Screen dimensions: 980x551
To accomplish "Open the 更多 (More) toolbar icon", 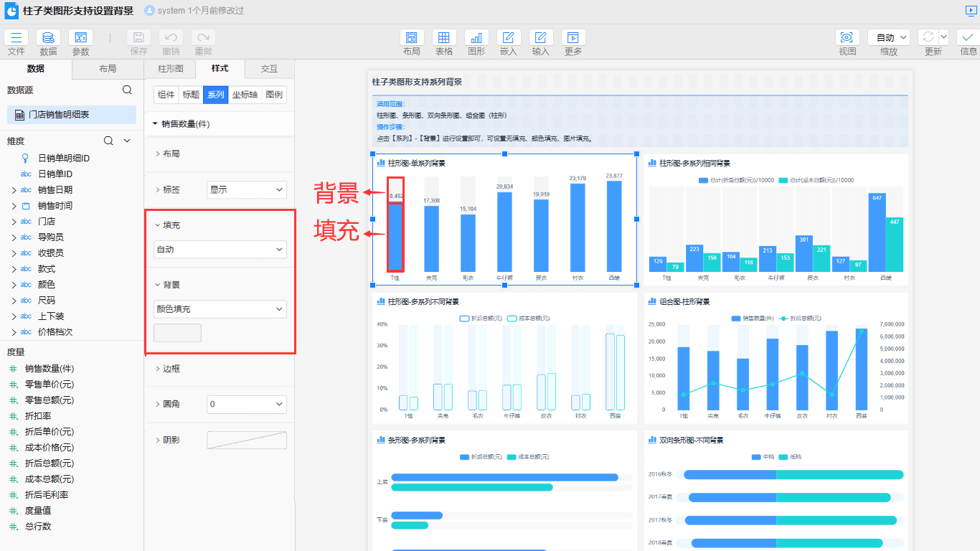I will [x=573, y=38].
